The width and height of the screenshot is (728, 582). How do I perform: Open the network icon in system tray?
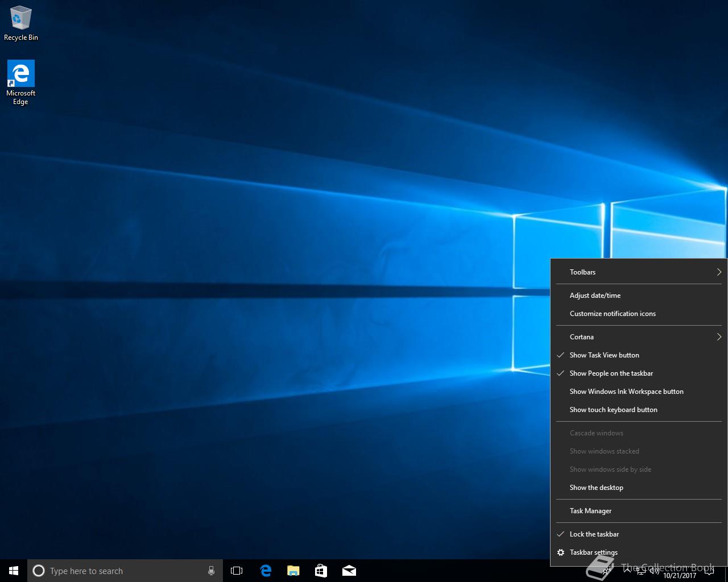point(641,571)
